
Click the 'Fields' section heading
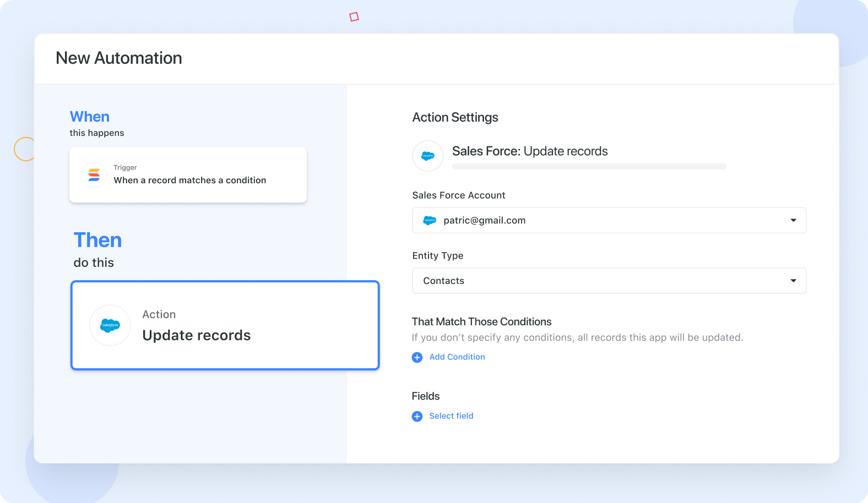(x=426, y=396)
